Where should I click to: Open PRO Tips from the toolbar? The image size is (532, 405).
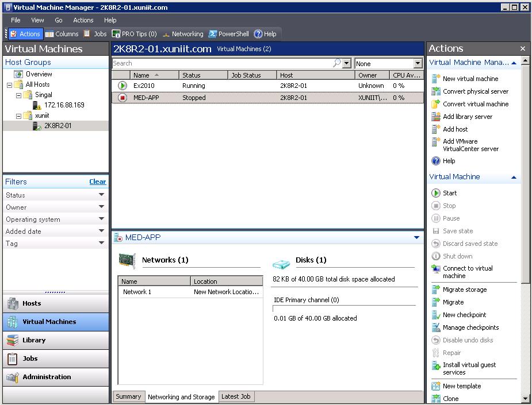pos(135,34)
